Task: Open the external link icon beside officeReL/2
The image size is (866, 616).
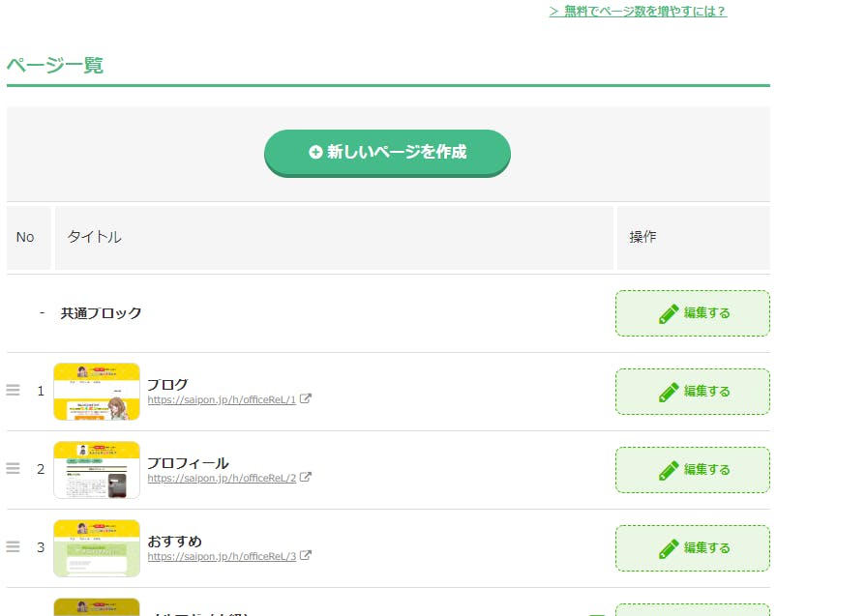Action: point(306,477)
